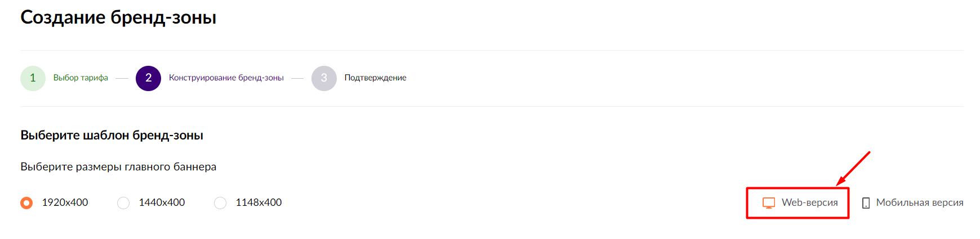
Task: Click the 1148x400 size label text
Action: coord(259,202)
